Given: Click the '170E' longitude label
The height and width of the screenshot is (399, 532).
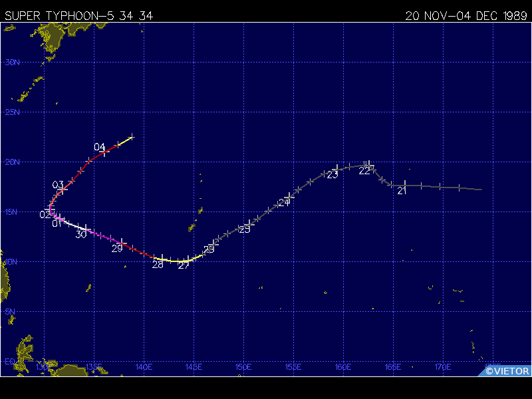Looking at the screenshot, I should [443, 367].
